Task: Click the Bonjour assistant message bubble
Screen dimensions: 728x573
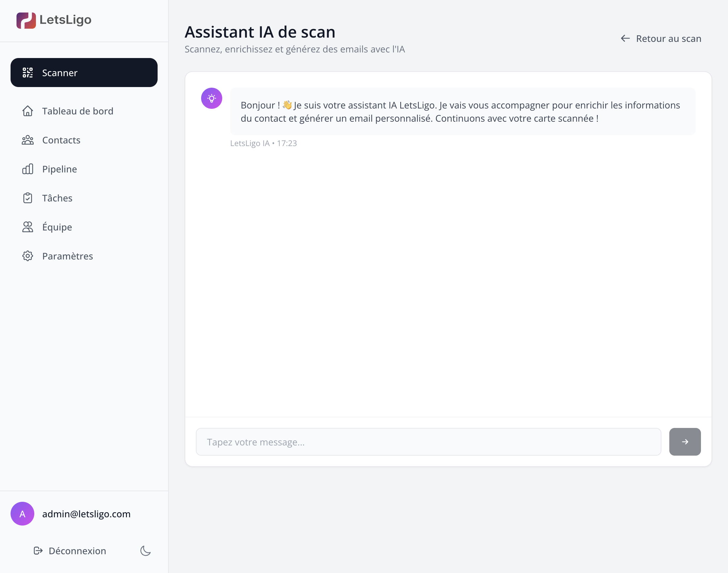Action: click(463, 111)
